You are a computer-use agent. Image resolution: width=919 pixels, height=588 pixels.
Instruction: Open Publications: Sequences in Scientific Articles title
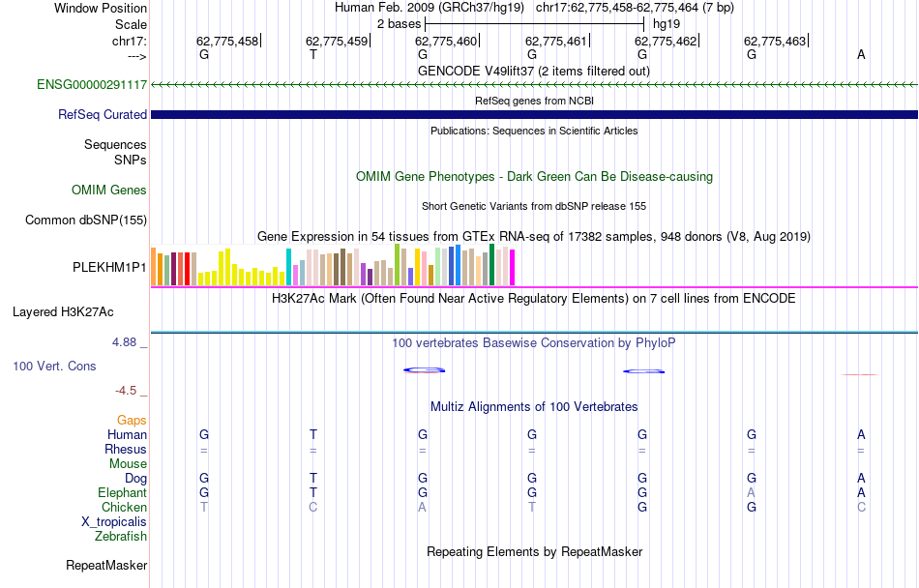534,131
